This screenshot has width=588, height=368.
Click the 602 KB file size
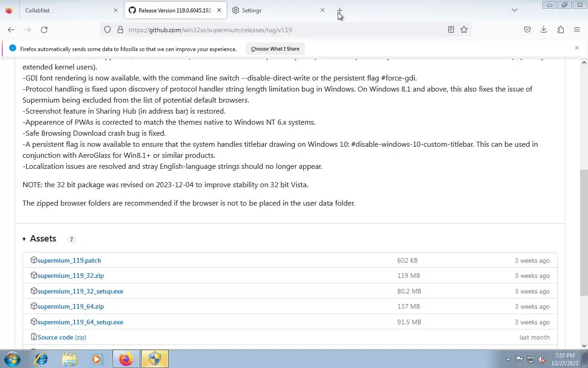pos(407,260)
